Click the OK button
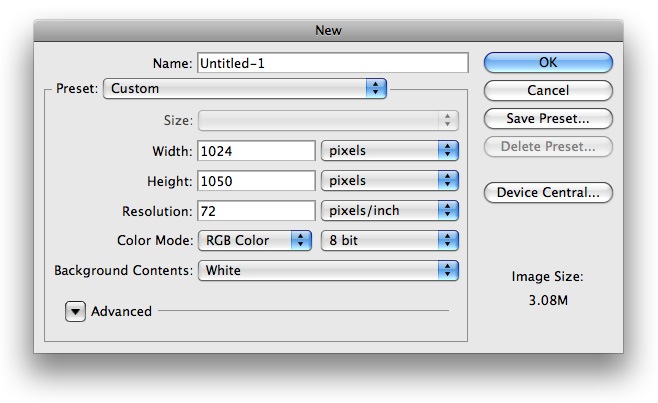 (x=548, y=63)
